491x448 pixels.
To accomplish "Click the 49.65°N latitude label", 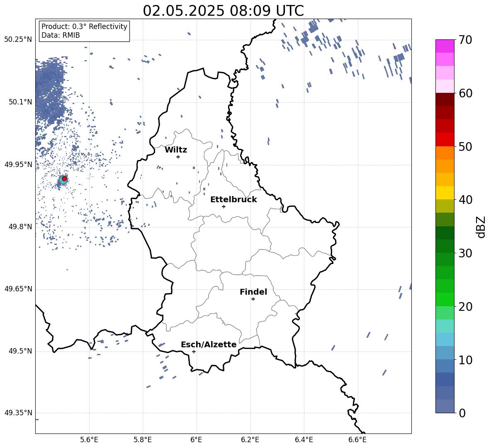I will tap(18, 288).
